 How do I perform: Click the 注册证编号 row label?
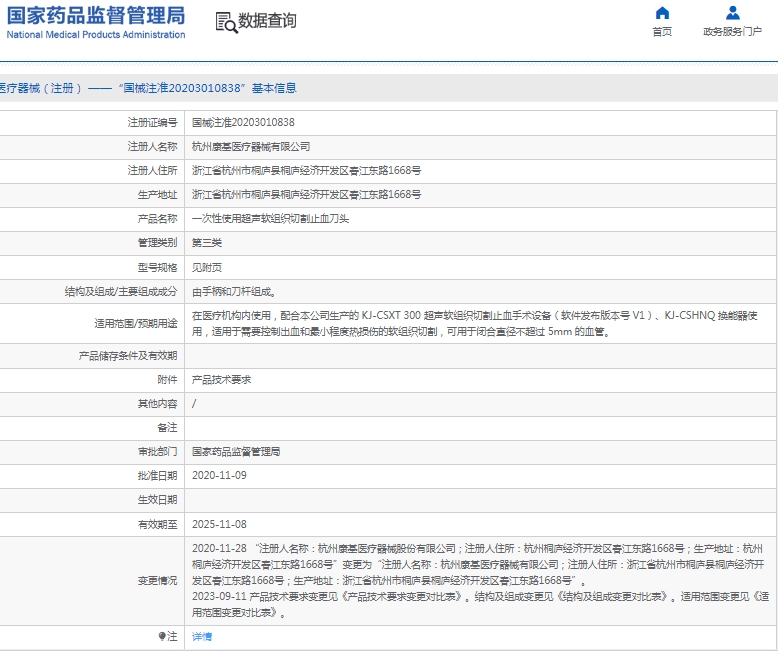coord(152,122)
